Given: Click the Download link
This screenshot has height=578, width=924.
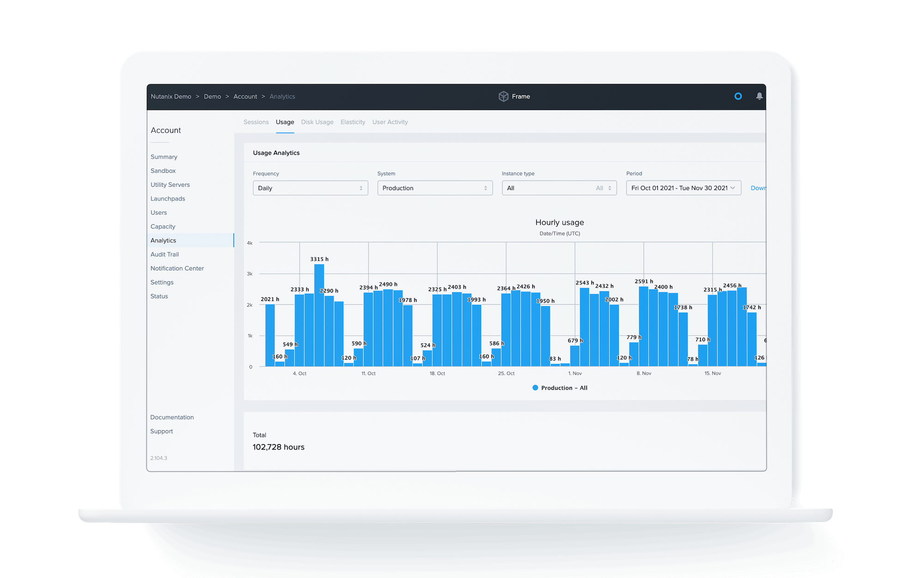Looking at the screenshot, I should click(x=758, y=188).
